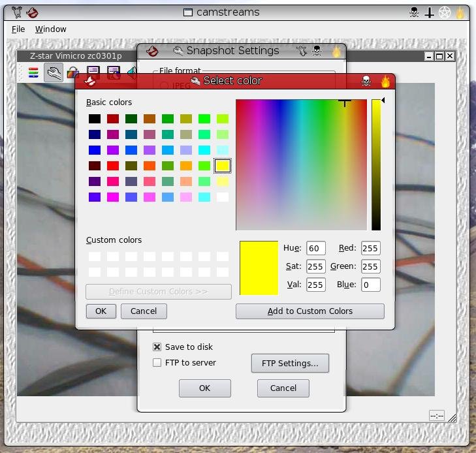Click the --:-- time indicator in status bar
The image size is (476, 453).
[437, 415]
